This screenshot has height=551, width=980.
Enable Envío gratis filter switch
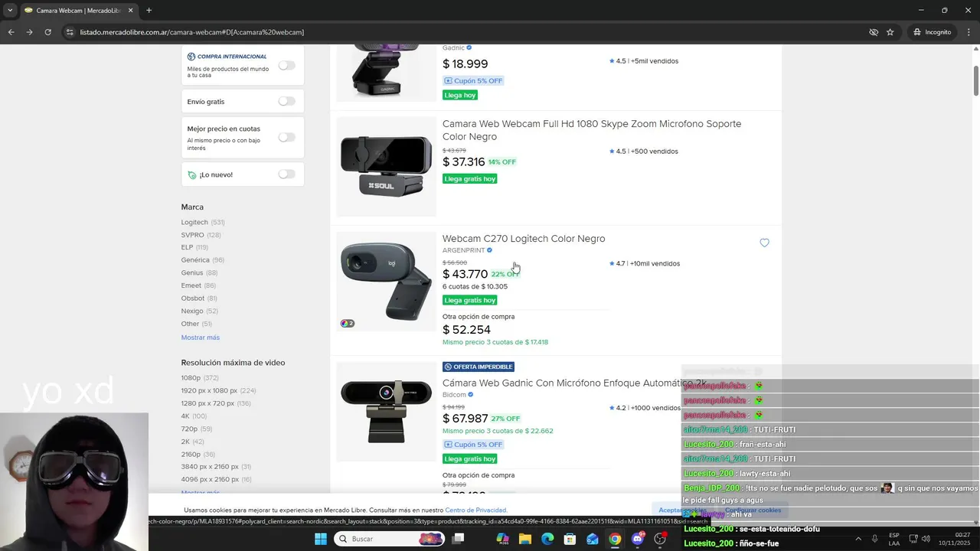[x=286, y=101]
